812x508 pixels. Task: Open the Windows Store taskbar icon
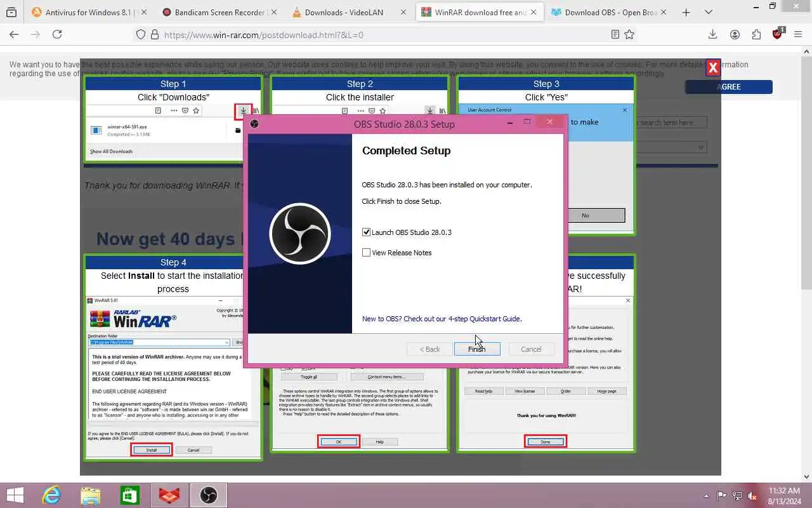[129, 495]
